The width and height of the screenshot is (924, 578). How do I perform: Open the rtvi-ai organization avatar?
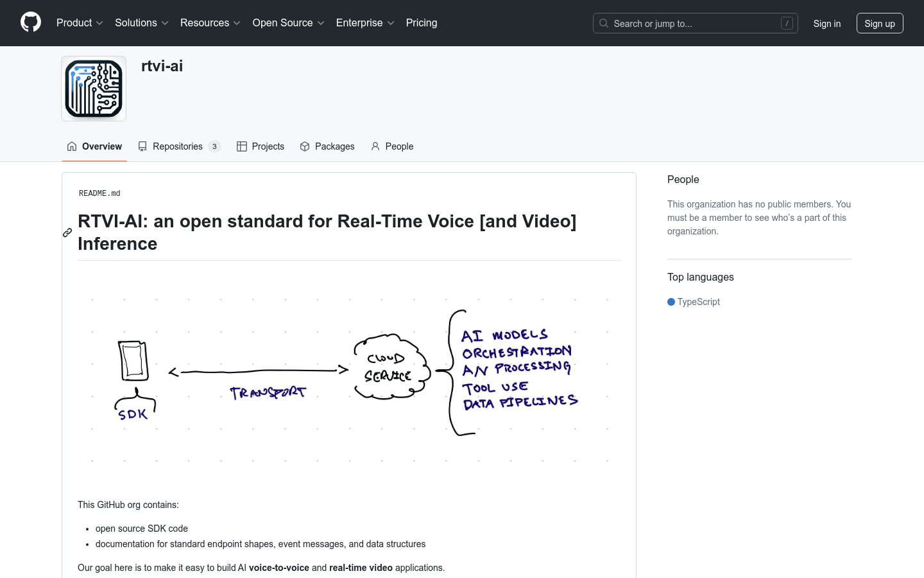click(x=94, y=89)
